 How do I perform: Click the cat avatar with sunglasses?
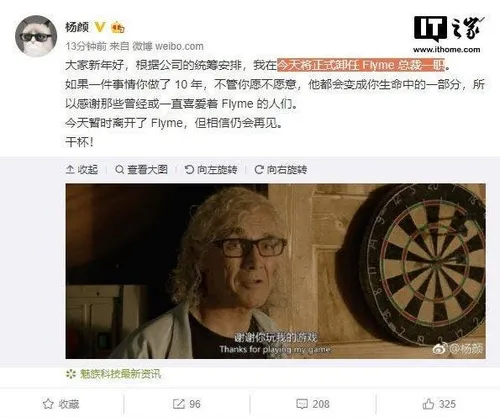[36, 36]
